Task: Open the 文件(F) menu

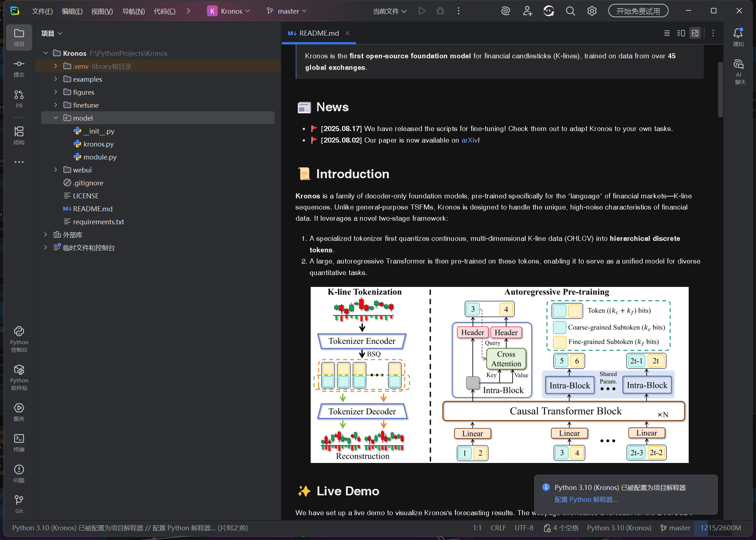Action: pos(42,11)
